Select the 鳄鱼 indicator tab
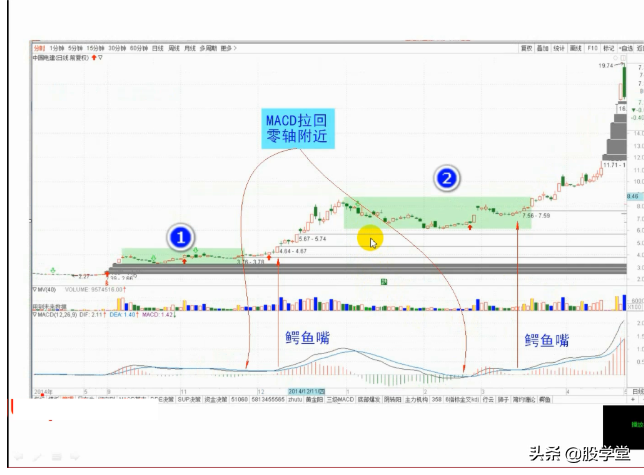Screen dimensions: 644x475 pos(545,399)
